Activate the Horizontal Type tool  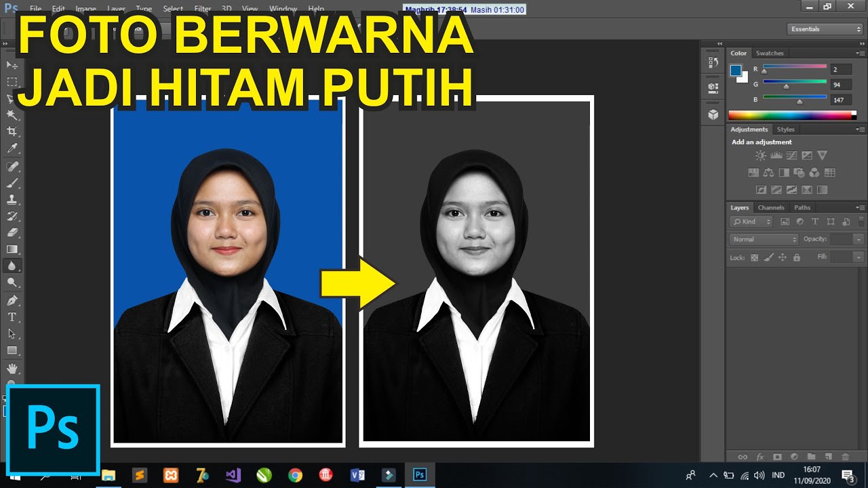(x=12, y=317)
